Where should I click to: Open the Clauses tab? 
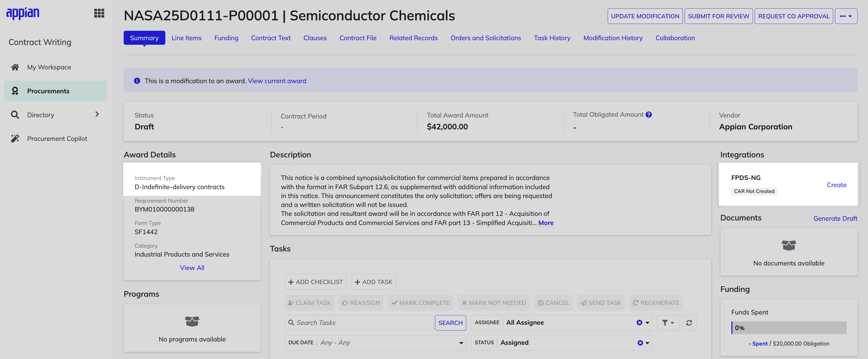coord(315,38)
